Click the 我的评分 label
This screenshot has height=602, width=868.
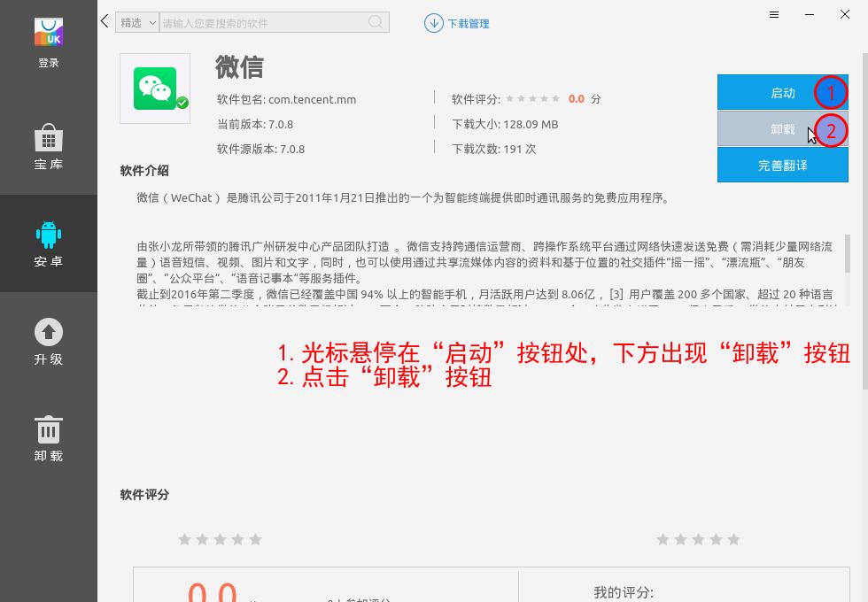point(624,592)
